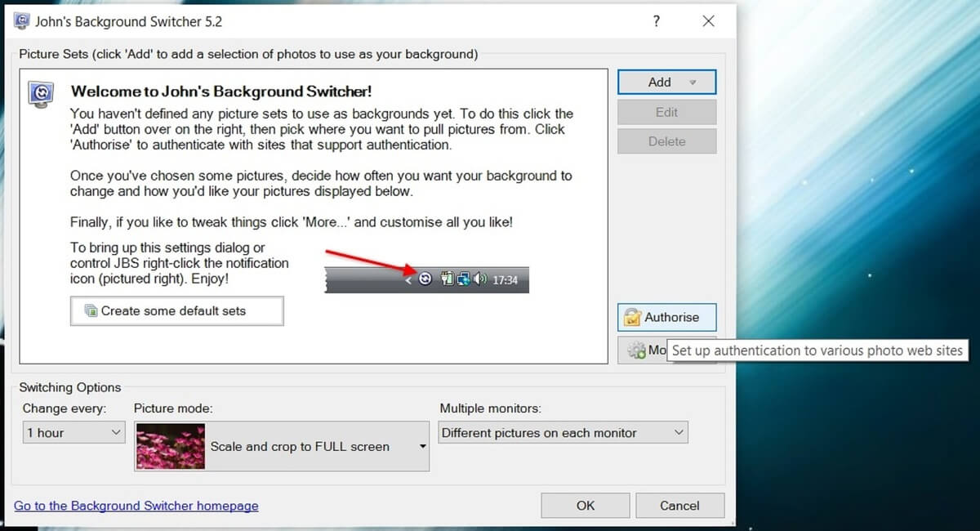The image size is (980, 531).
Task: Click the icon beside 'Create some default sets'
Action: pos(91,311)
